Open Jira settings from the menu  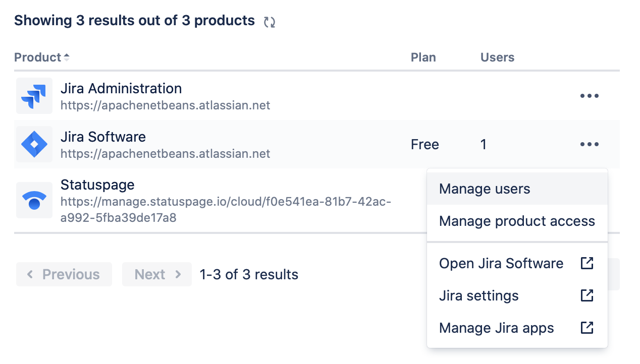[x=478, y=296]
